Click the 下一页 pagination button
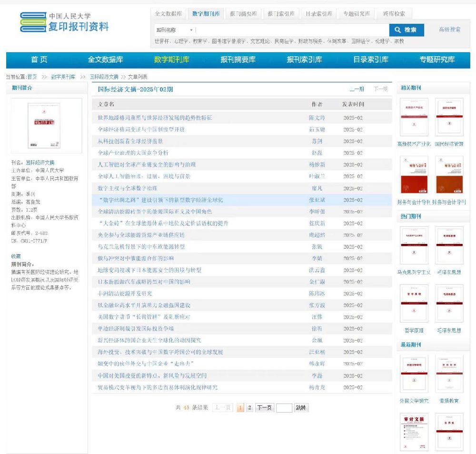This screenshot has width=476, height=454. click(264, 408)
